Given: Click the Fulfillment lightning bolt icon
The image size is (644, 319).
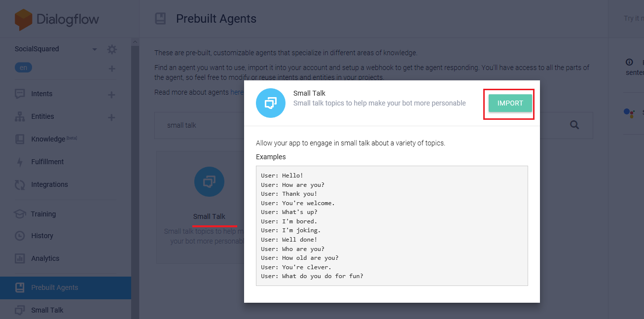Looking at the screenshot, I should pyautogui.click(x=20, y=162).
